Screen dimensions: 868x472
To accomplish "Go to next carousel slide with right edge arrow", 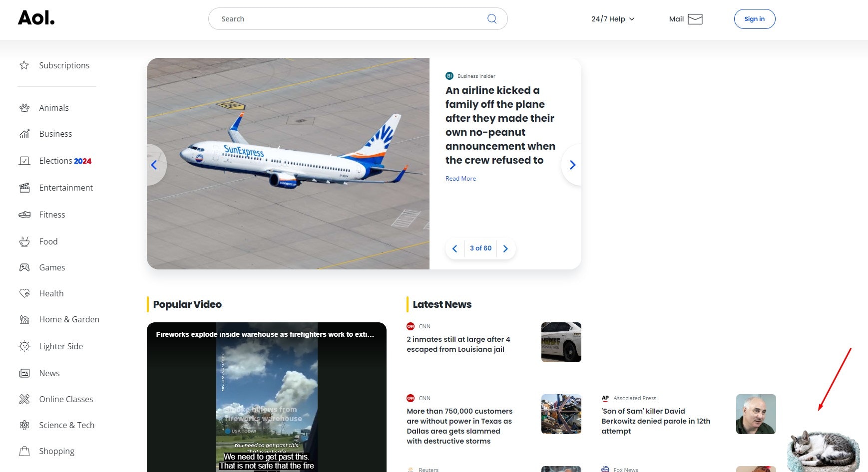I will click(x=572, y=165).
